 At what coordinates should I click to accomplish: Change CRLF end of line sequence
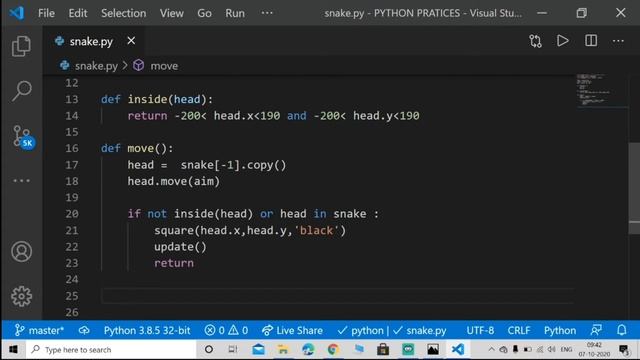[519, 330]
